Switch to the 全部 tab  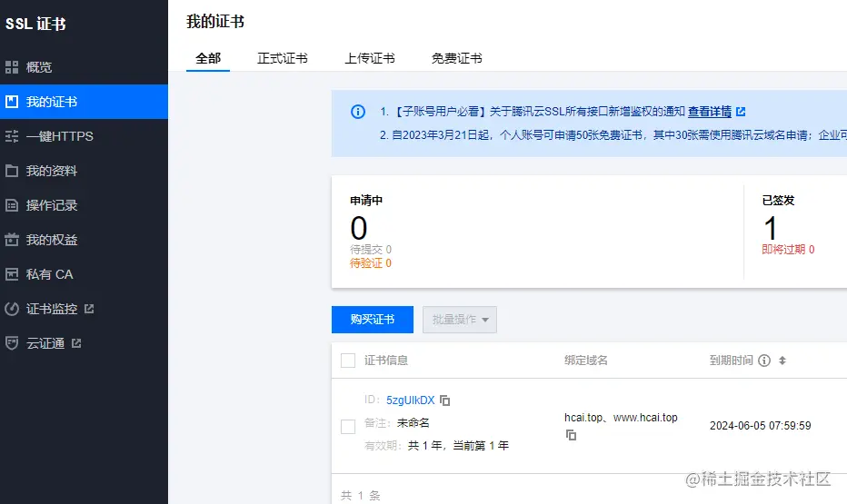[x=208, y=58]
